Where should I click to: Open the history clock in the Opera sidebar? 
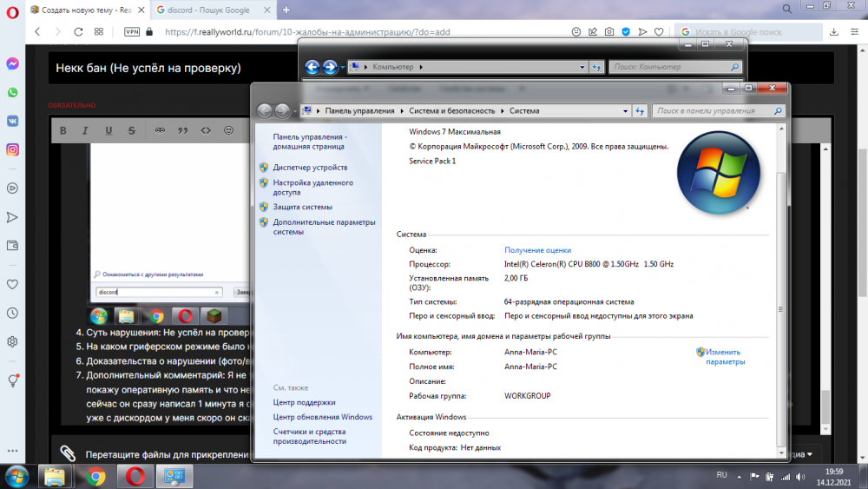point(12,313)
